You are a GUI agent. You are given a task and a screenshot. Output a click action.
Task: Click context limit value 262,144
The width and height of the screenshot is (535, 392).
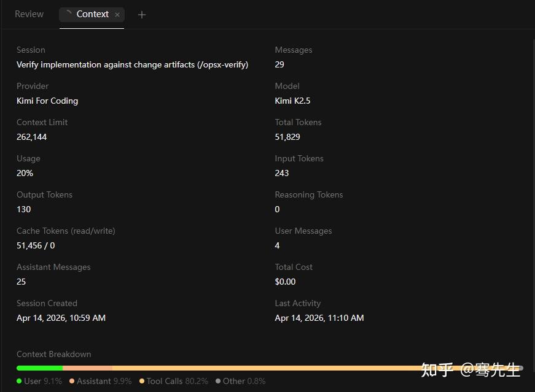pos(32,137)
